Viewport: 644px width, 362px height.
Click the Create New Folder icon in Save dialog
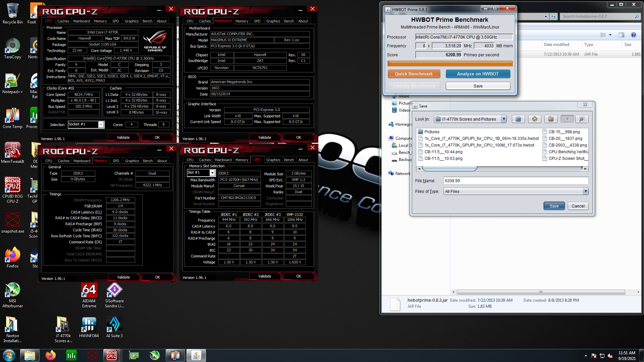tap(551, 119)
